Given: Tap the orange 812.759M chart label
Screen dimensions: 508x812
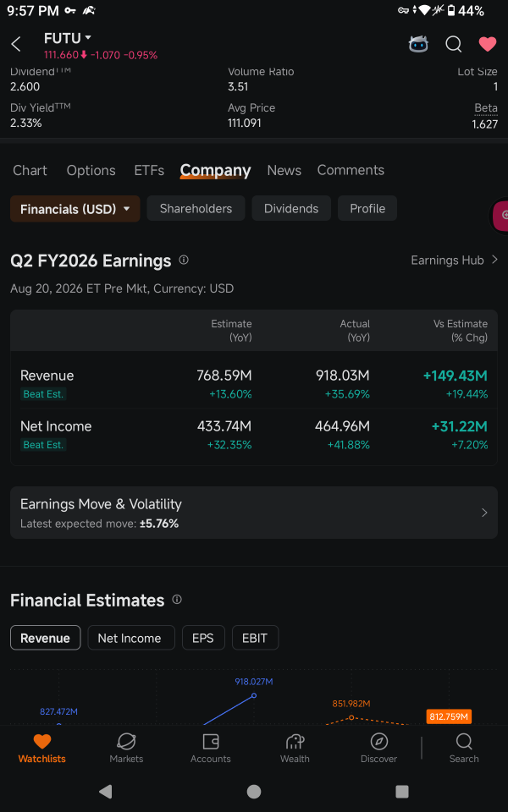Looking at the screenshot, I should 449,716.
